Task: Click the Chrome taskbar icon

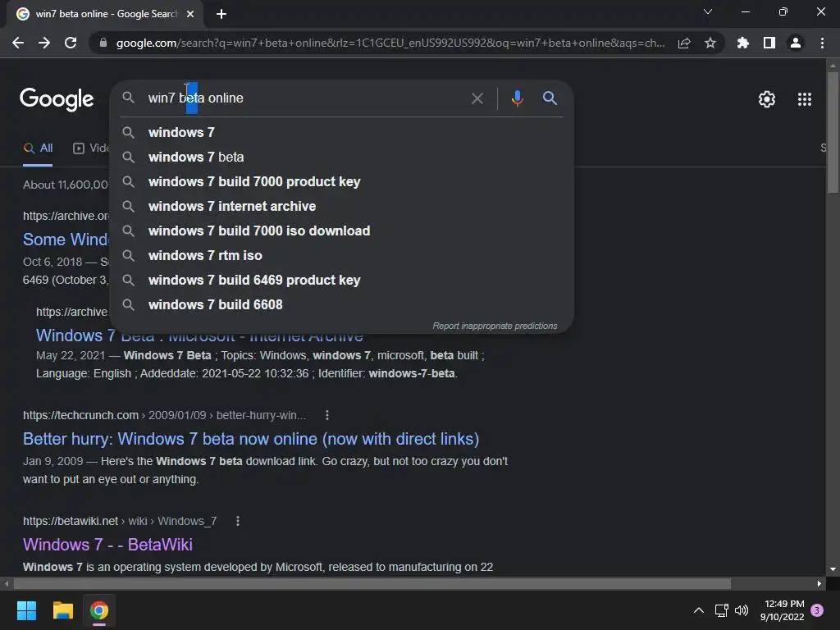Action: tap(98, 610)
